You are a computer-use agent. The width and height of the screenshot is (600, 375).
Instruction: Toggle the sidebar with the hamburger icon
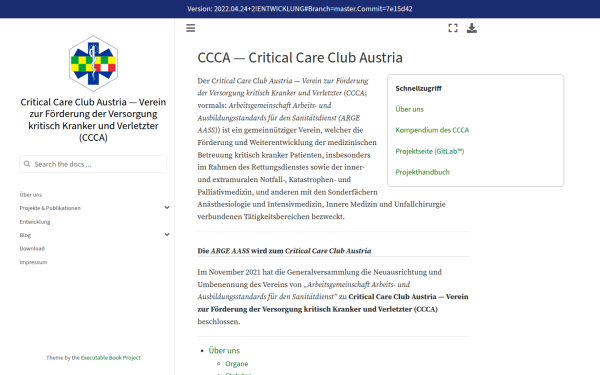pyautogui.click(x=191, y=28)
